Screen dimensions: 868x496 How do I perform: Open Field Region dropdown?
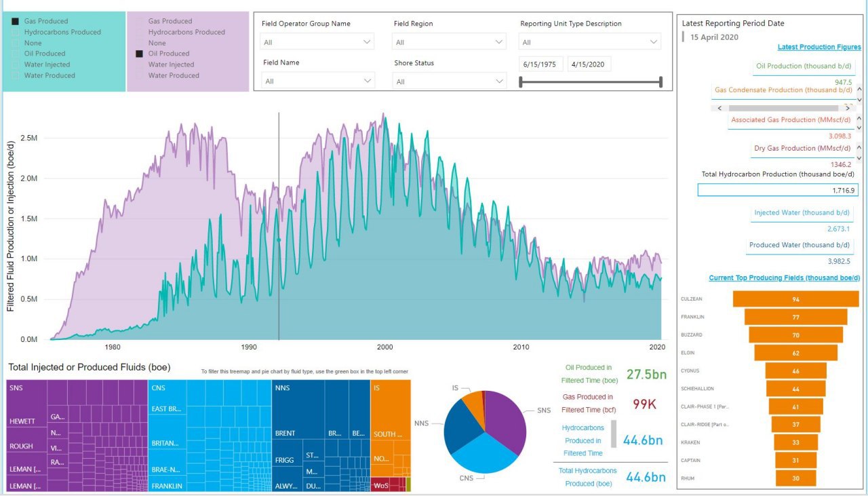[x=449, y=42]
